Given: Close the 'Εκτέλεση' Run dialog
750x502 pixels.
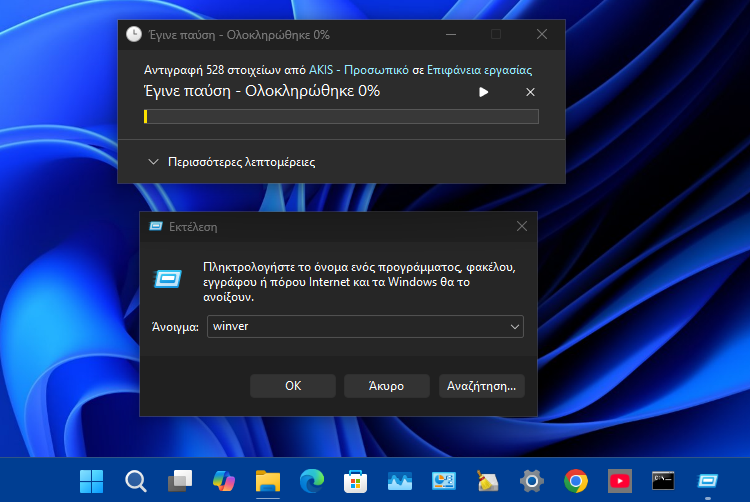Looking at the screenshot, I should pyautogui.click(x=520, y=227).
